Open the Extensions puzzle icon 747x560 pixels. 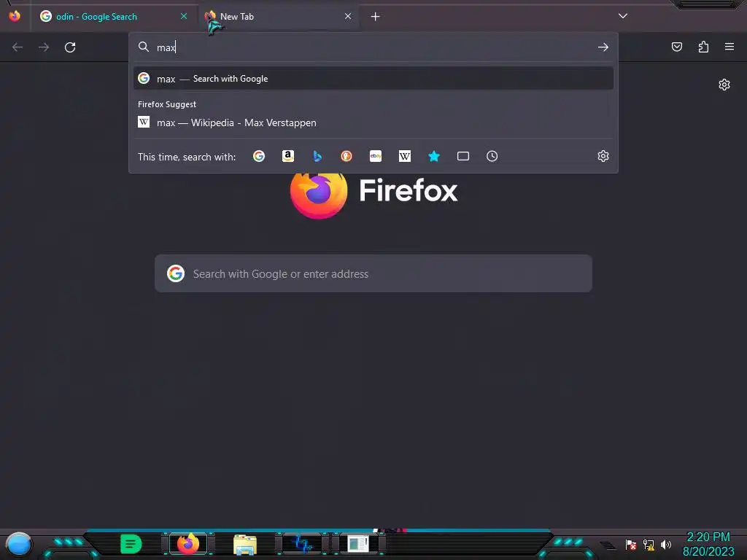point(703,47)
